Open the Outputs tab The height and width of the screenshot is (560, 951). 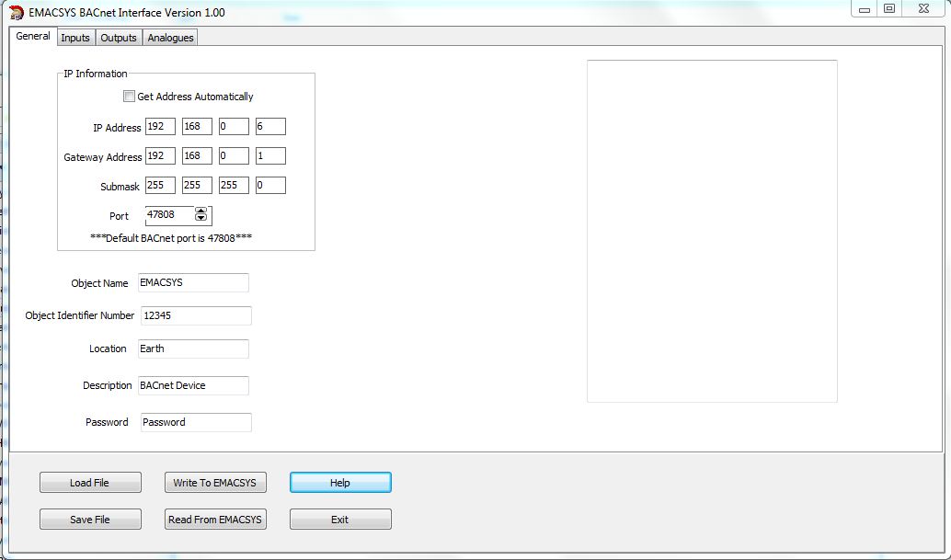point(118,38)
